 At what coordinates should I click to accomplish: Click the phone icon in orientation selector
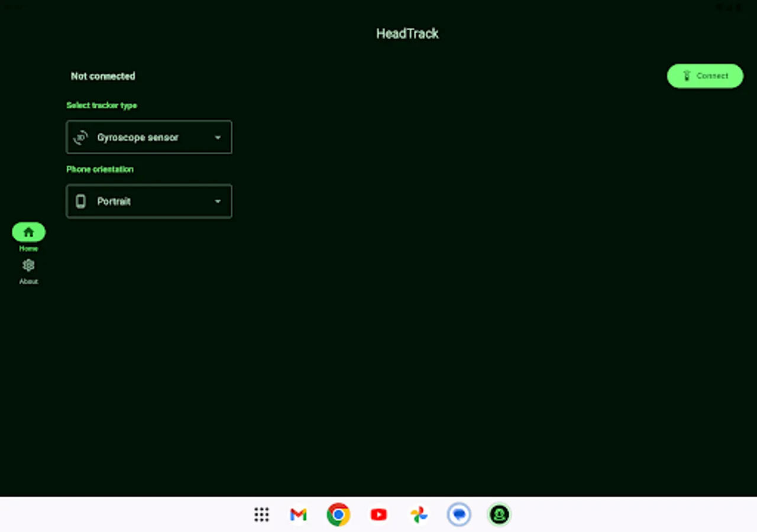coord(80,201)
